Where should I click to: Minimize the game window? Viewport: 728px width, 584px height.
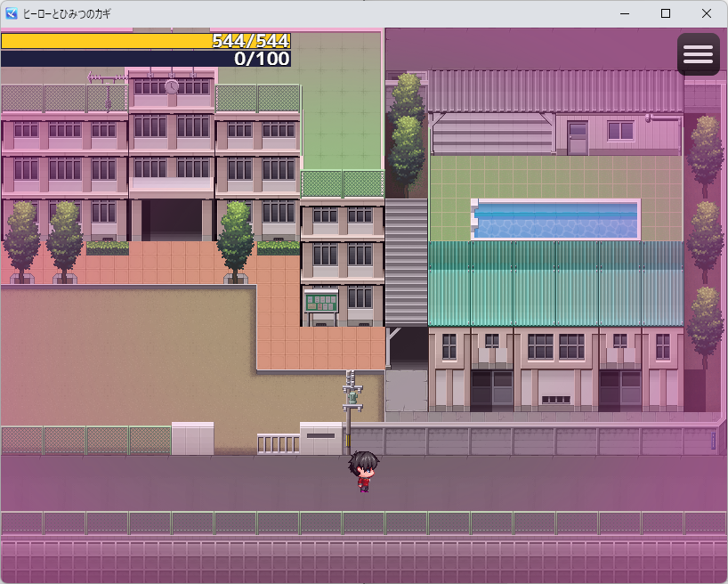click(625, 13)
